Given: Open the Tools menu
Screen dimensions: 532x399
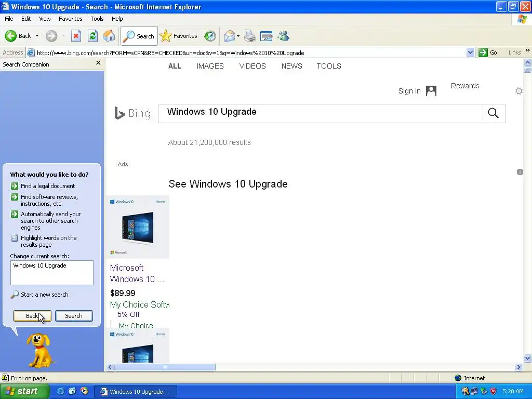Looking at the screenshot, I should (97, 19).
